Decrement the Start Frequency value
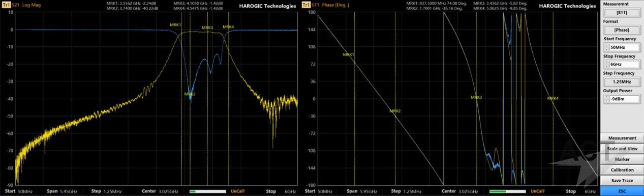The image size is (644, 196). pyautogui.click(x=606, y=49)
